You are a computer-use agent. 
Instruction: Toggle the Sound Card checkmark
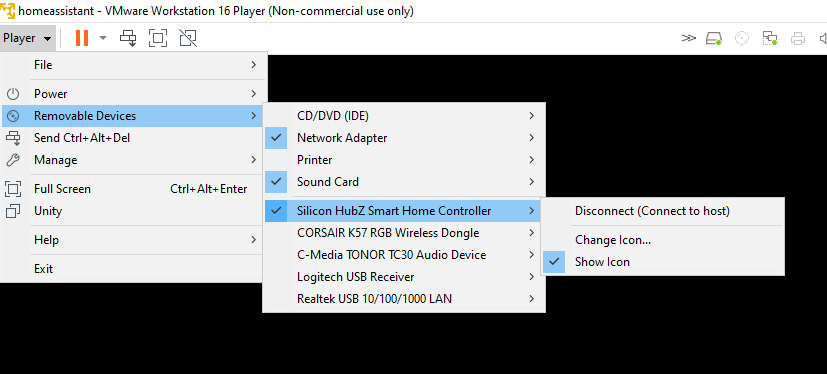276,181
